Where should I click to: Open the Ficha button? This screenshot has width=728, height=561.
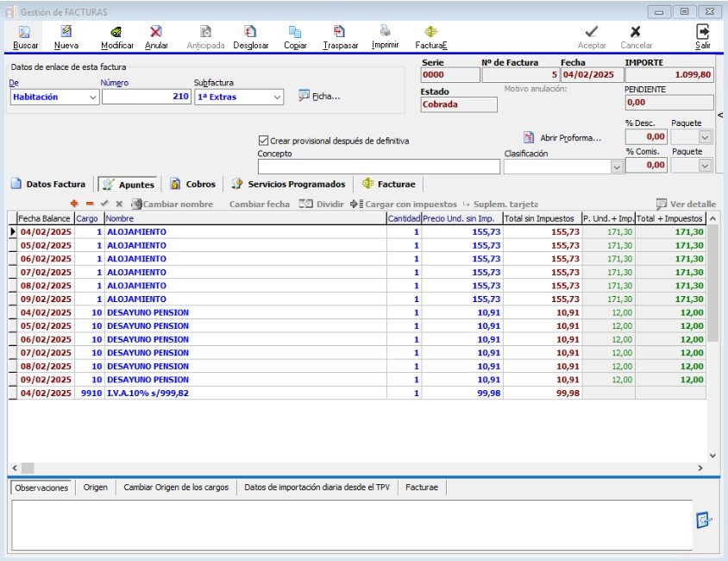(x=318, y=96)
